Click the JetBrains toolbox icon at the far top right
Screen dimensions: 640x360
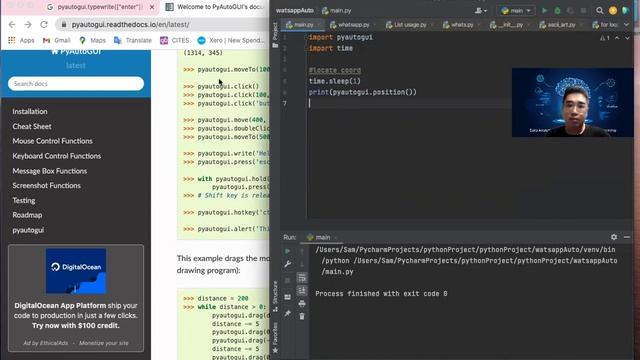click(626, 11)
